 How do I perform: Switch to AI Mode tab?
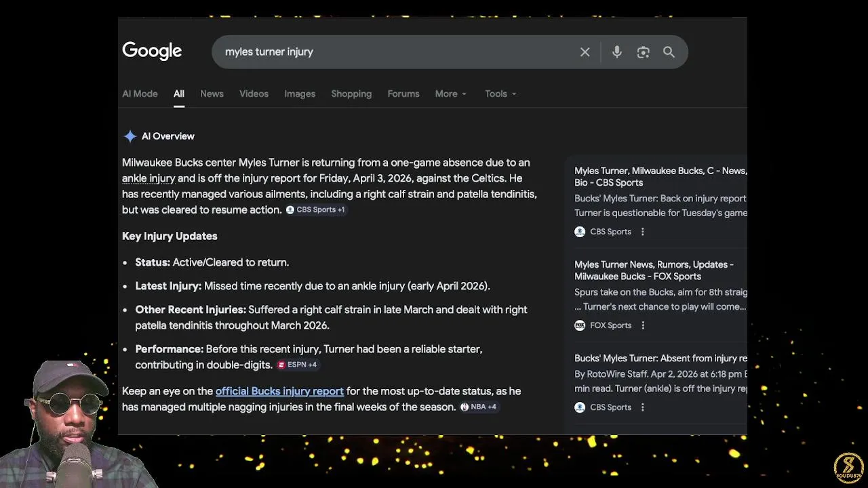click(x=140, y=94)
